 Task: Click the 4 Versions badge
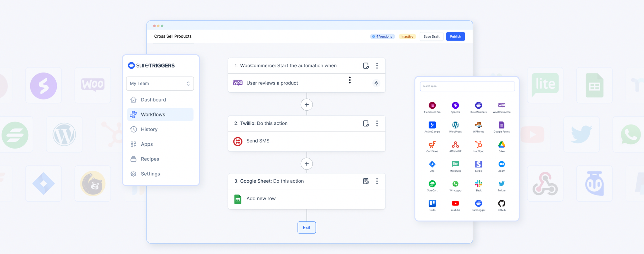pyautogui.click(x=382, y=36)
